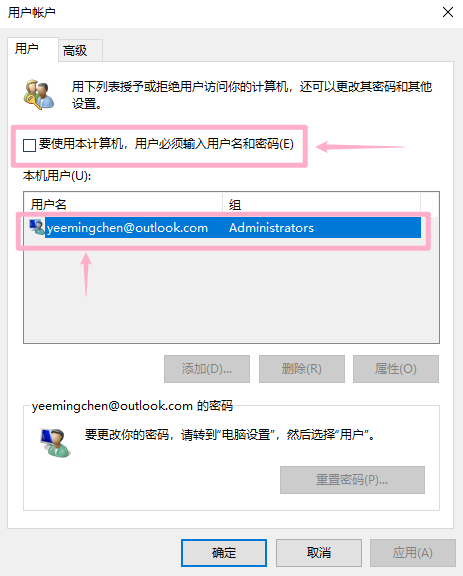Screen dimensions: 463x576
Task: Switch to the 高级 tab
Action: click(x=75, y=51)
